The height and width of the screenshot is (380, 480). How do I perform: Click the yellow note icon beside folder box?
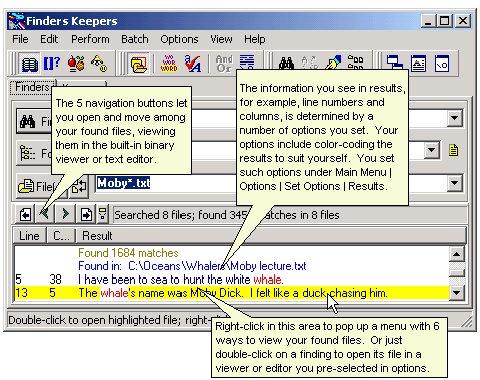[453, 150]
